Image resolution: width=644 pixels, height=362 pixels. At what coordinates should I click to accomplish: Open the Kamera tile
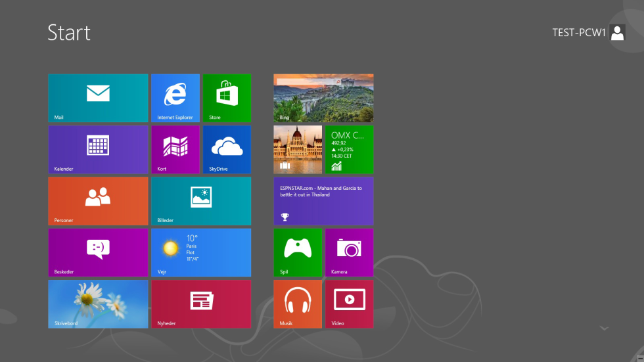(x=349, y=252)
